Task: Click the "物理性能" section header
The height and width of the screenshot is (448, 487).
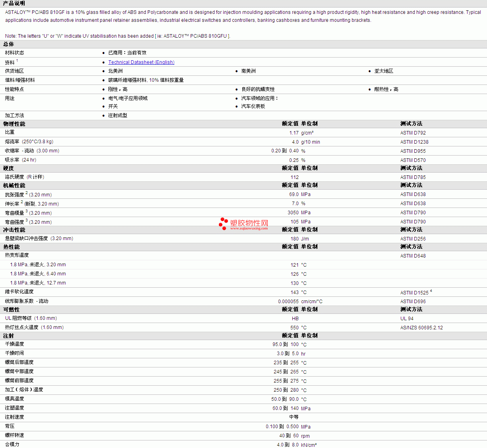Action: tap(14, 124)
